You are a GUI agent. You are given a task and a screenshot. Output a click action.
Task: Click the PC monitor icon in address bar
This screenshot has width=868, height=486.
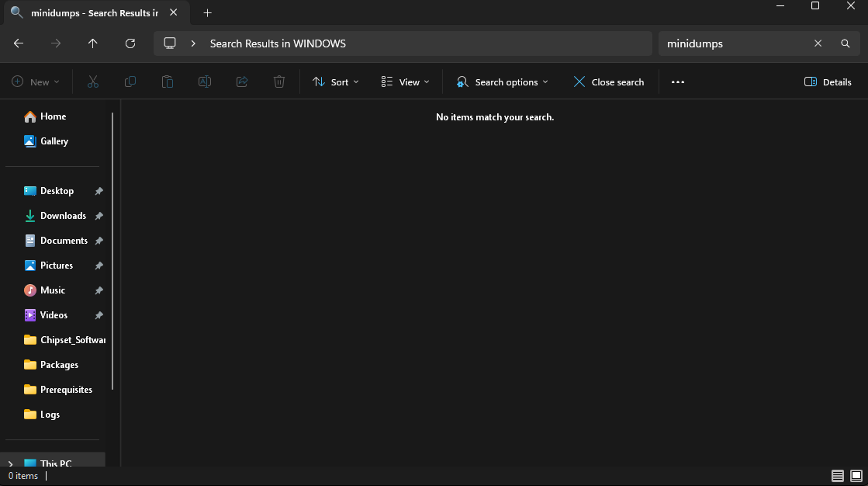pos(170,43)
